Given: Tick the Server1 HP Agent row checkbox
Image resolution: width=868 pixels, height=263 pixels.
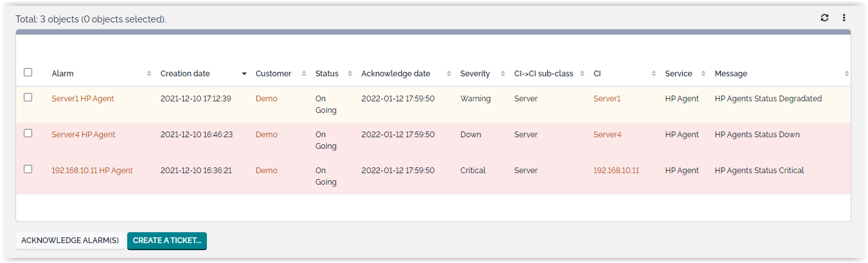Looking at the screenshot, I should (x=28, y=98).
